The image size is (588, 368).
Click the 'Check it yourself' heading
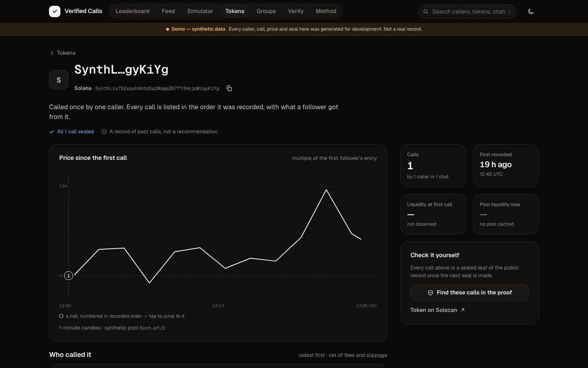435,255
